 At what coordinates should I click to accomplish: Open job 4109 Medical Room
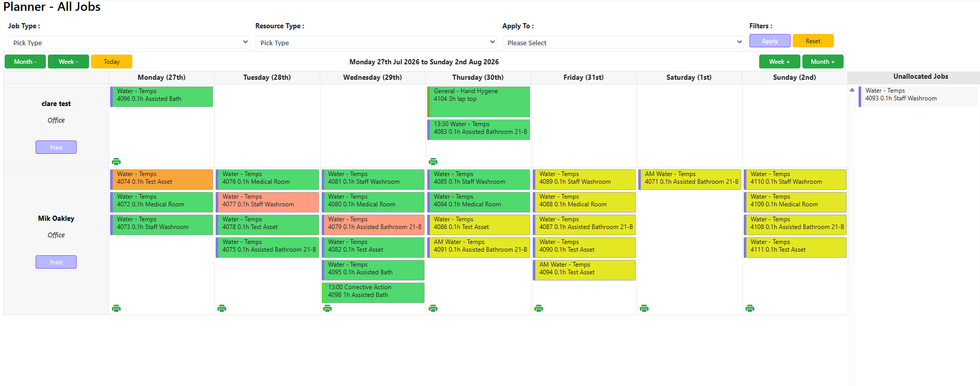(795, 202)
